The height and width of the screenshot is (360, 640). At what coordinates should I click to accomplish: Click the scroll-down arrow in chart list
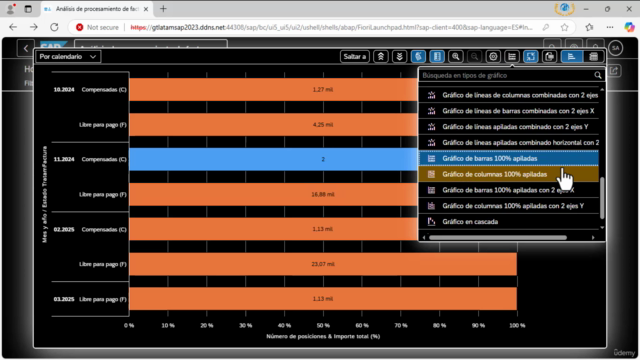point(602,228)
